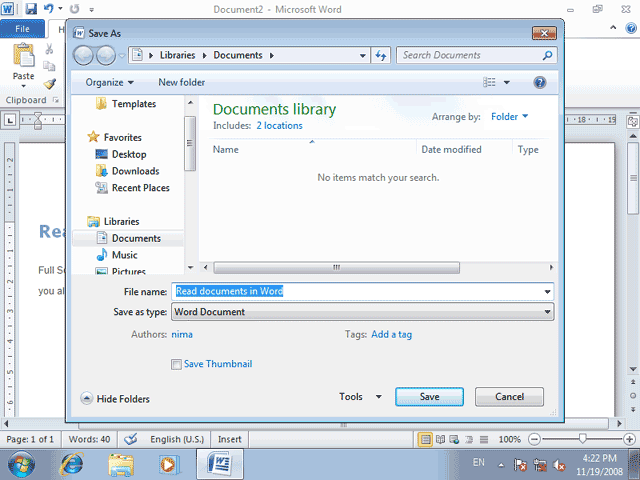The height and width of the screenshot is (480, 640).
Task: Click the Zoom Out minus button
Action: click(x=534, y=440)
